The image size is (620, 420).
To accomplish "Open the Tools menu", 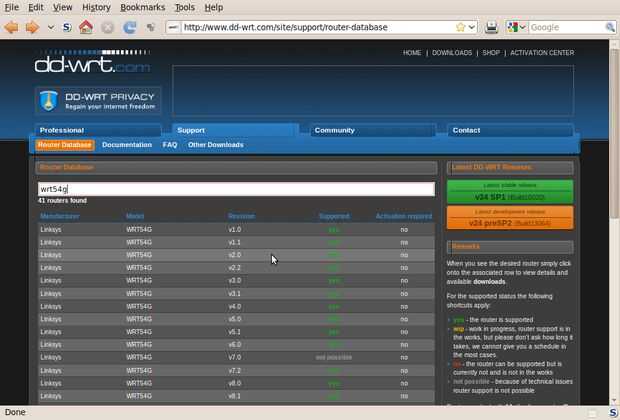I will tap(185, 8).
